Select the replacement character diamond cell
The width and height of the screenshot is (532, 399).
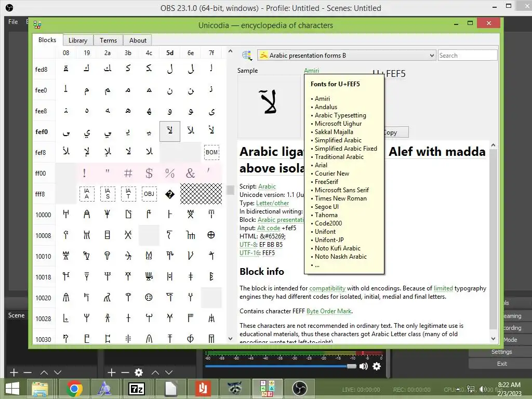(170, 194)
